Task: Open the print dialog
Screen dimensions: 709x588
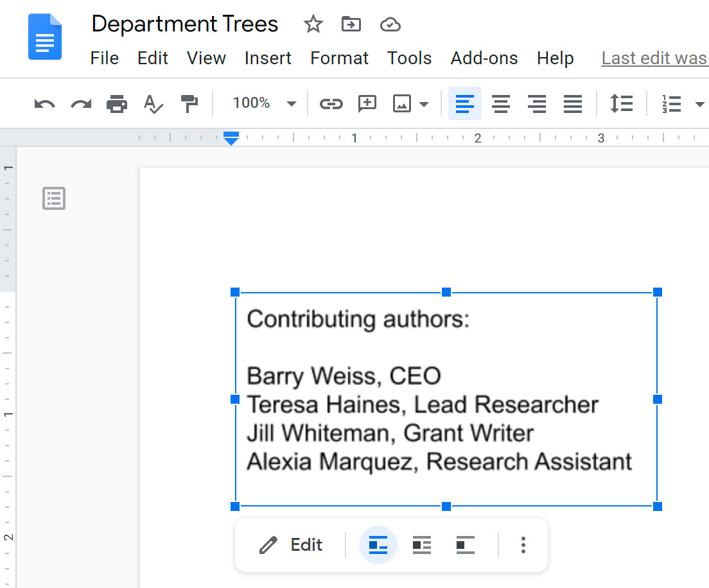Action: (117, 103)
